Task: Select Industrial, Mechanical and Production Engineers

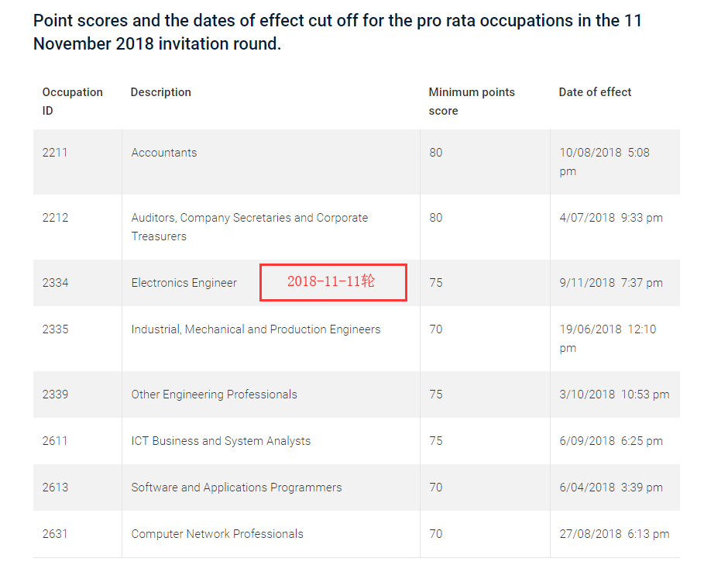Action: coord(256,329)
